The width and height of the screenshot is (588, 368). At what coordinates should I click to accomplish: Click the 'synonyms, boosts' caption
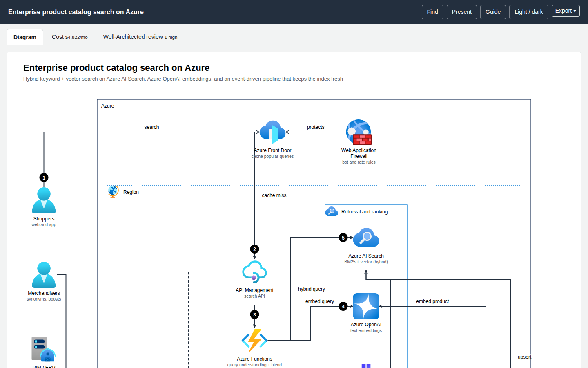(x=44, y=299)
